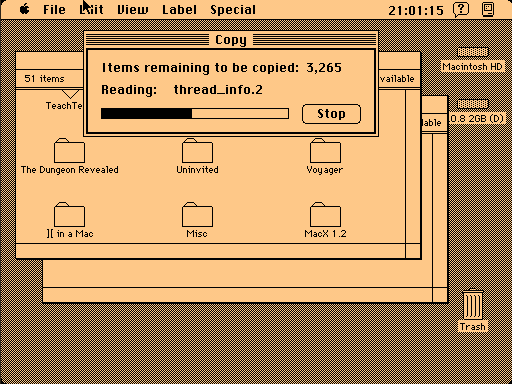Click the back window's resize box
The width and height of the screenshot is (512, 384).
tap(440, 295)
